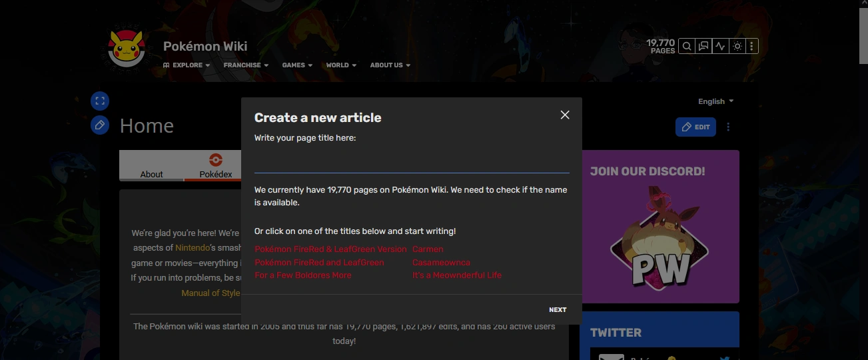Open the Discuss speech bubbles icon

pos(703,46)
